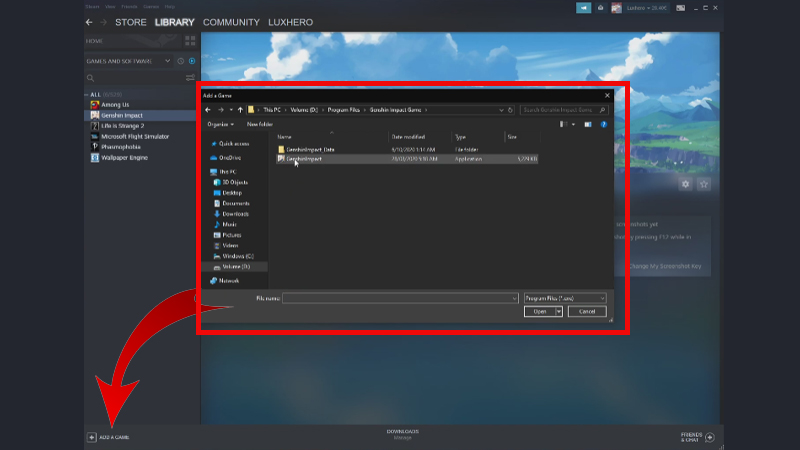
Task: Refresh the folder in the dialog
Action: (510, 110)
